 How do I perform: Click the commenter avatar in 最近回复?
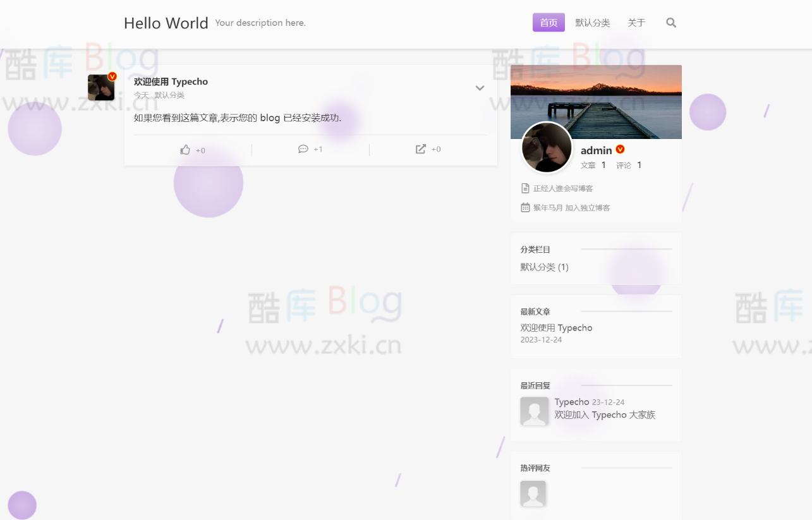click(535, 411)
